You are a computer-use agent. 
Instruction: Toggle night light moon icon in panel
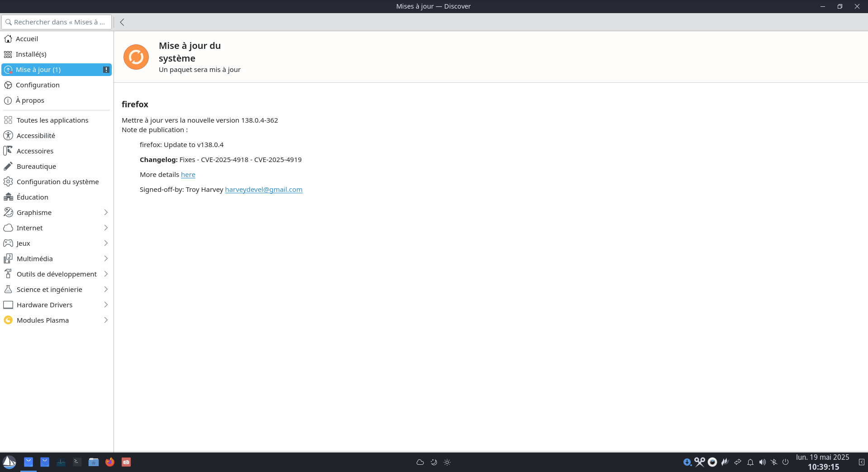tap(434, 462)
